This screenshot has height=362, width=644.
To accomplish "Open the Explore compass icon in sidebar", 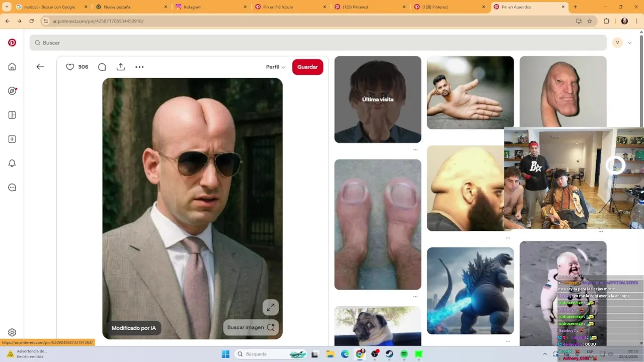I will [x=12, y=91].
